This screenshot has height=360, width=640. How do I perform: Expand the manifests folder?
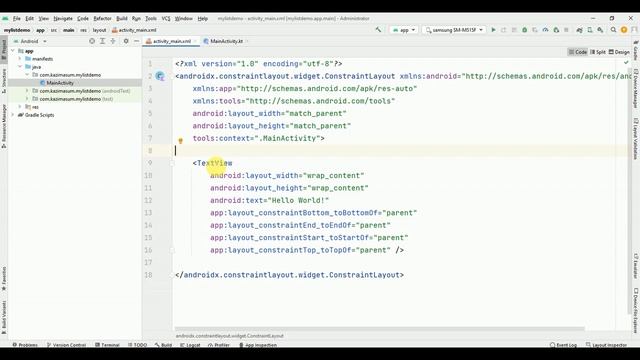click(20, 59)
